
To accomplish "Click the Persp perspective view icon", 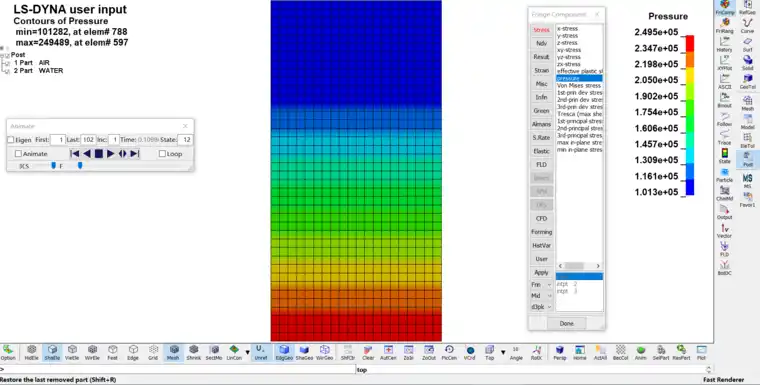I will 559,353.
